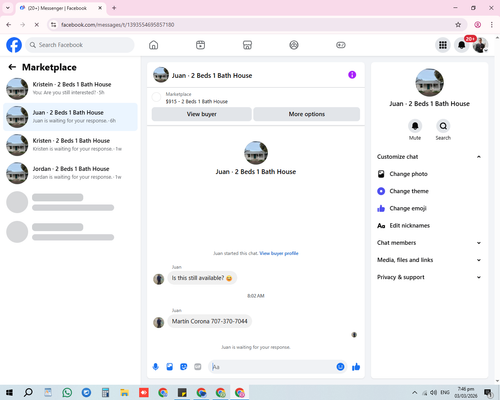The width and height of the screenshot is (500, 400).
Task: Open the Marketplace storefront icon
Action: pyautogui.click(x=247, y=45)
